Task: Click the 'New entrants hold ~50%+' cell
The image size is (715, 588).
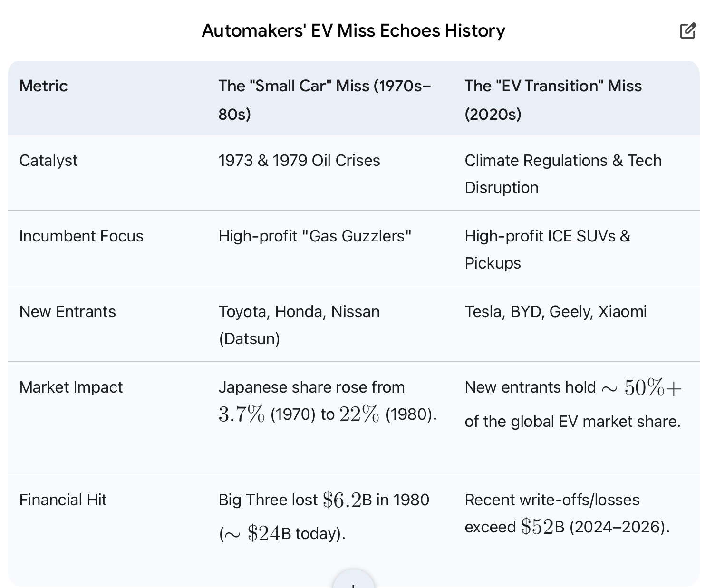Action: (x=572, y=404)
